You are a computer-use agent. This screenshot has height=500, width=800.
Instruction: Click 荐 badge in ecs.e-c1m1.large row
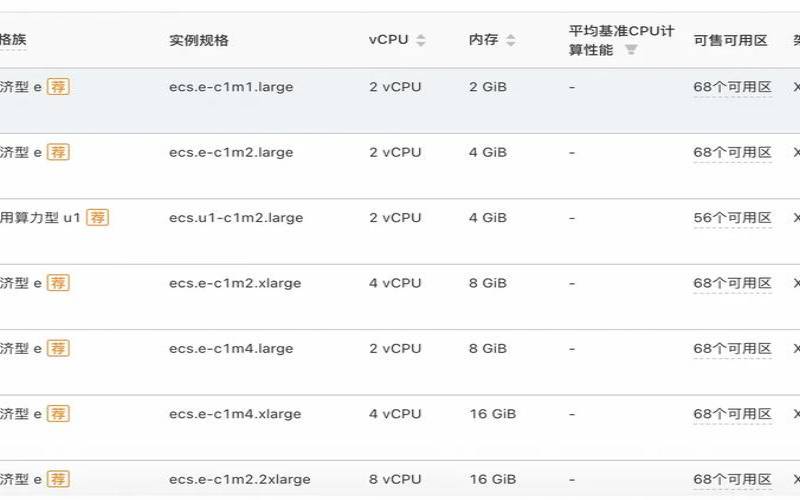[59, 87]
